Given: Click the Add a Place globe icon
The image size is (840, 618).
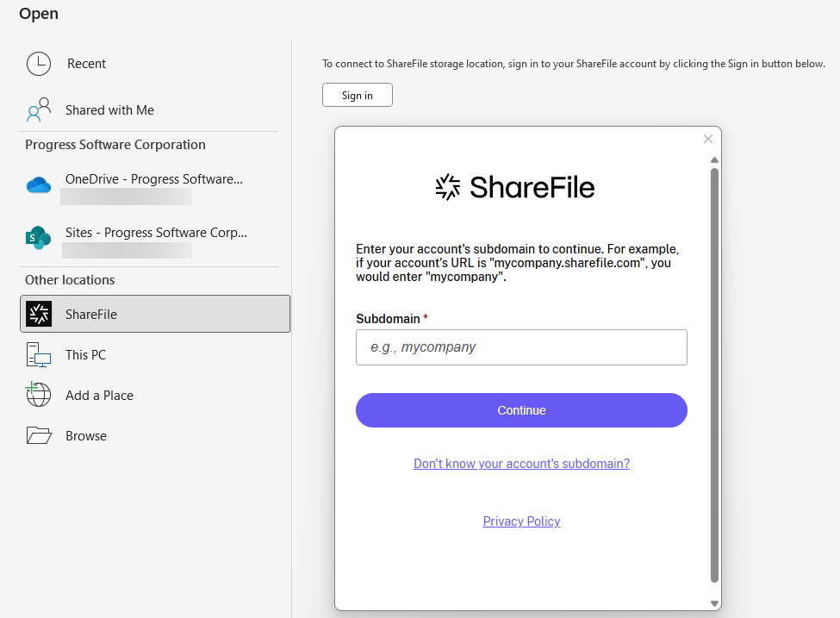Looking at the screenshot, I should (x=38, y=395).
